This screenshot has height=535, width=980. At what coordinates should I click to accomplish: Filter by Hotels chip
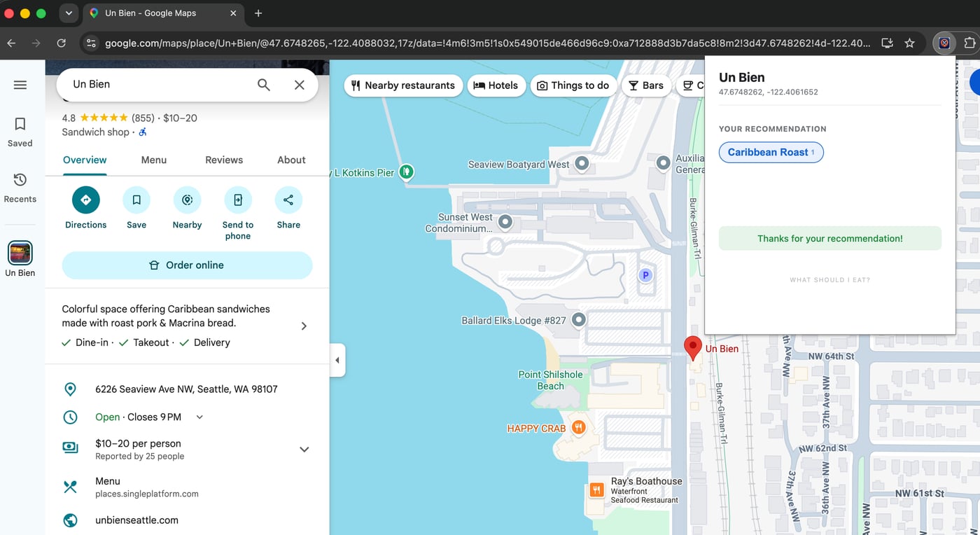(x=496, y=85)
